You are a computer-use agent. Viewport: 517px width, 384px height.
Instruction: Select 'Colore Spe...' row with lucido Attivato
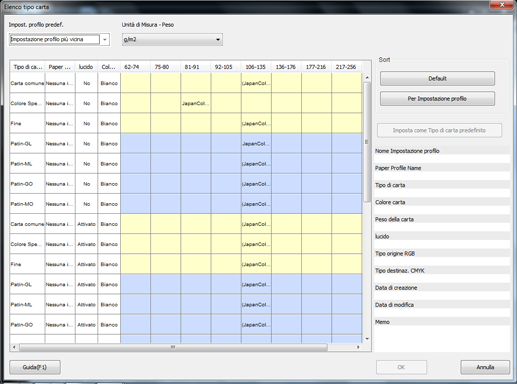[x=186, y=244]
